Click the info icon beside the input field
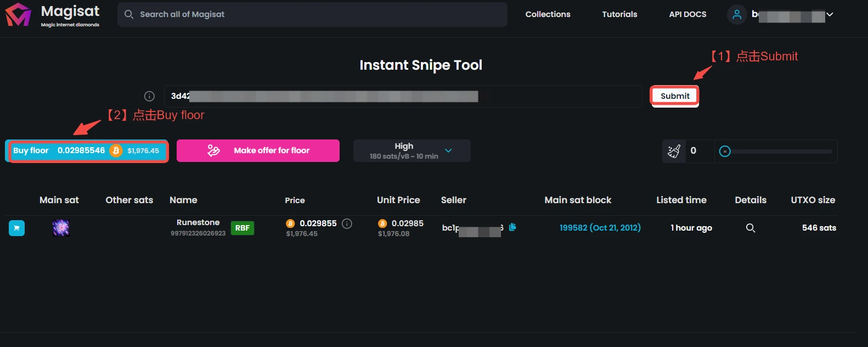The height and width of the screenshot is (347, 868). (x=149, y=96)
